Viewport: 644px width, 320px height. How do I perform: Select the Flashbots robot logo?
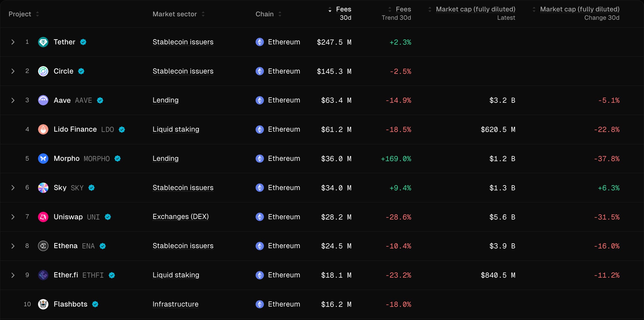tap(43, 304)
